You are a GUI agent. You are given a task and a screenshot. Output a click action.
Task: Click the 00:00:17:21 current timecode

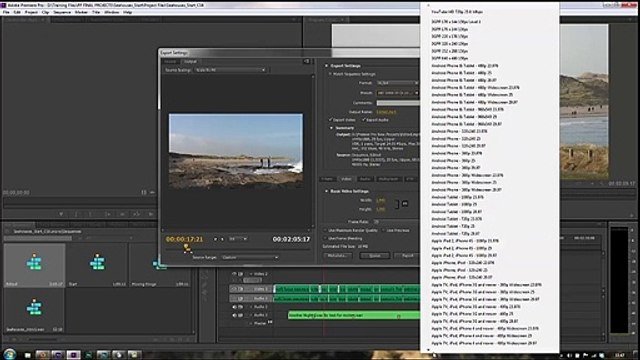pyautogui.click(x=184, y=239)
